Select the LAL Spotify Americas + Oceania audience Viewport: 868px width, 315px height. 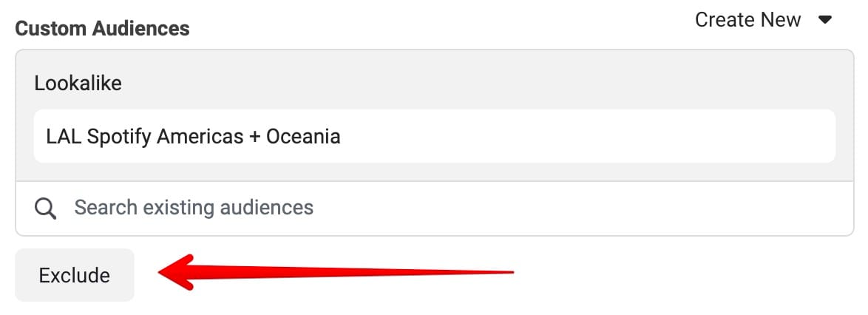pos(193,137)
